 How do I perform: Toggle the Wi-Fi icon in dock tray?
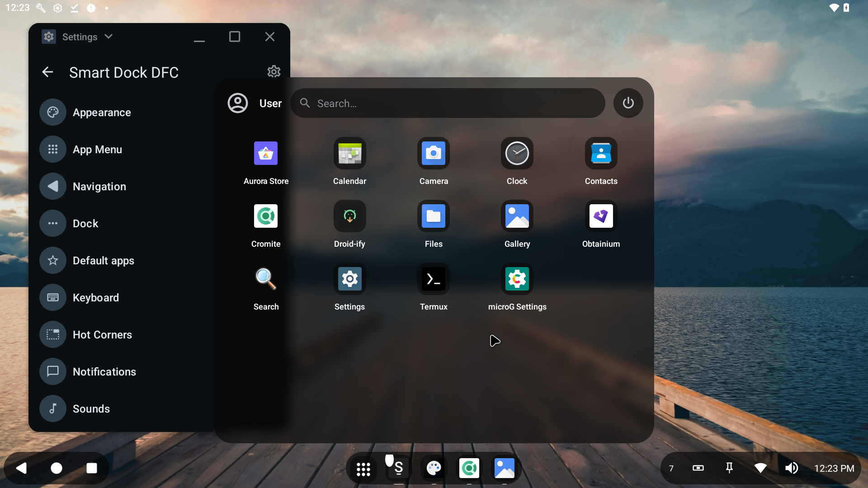[760, 468]
